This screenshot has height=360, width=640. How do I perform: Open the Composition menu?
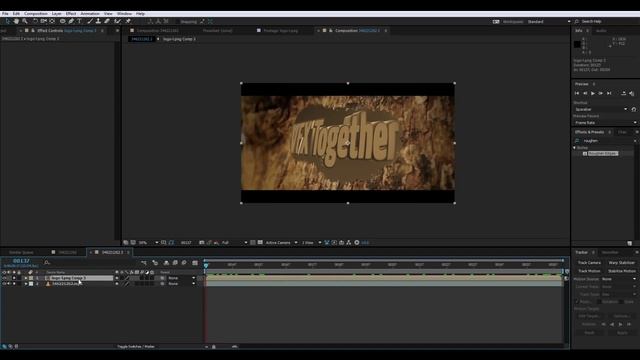[36, 13]
